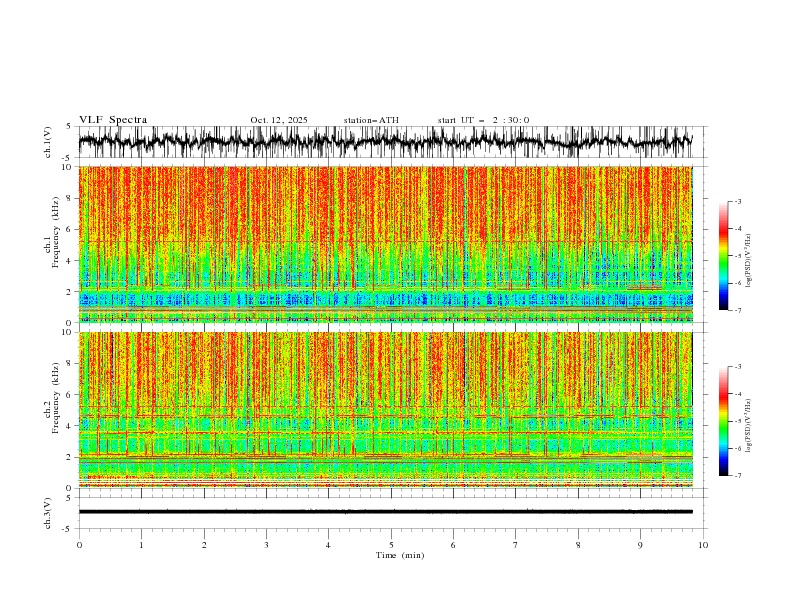The image size is (792, 612).
Task: Click the "ch.3(V)" axis label
Action: pos(48,513)
